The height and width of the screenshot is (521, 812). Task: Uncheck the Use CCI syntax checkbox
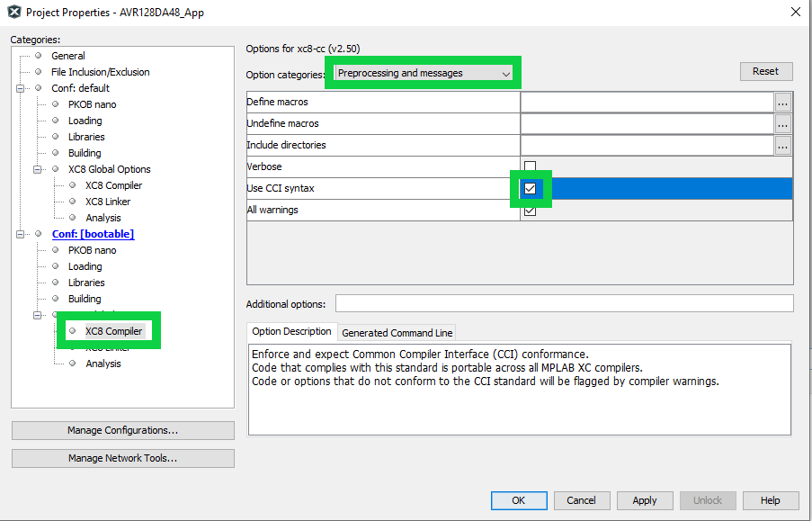pyautogui.click(x=531, y=189)
